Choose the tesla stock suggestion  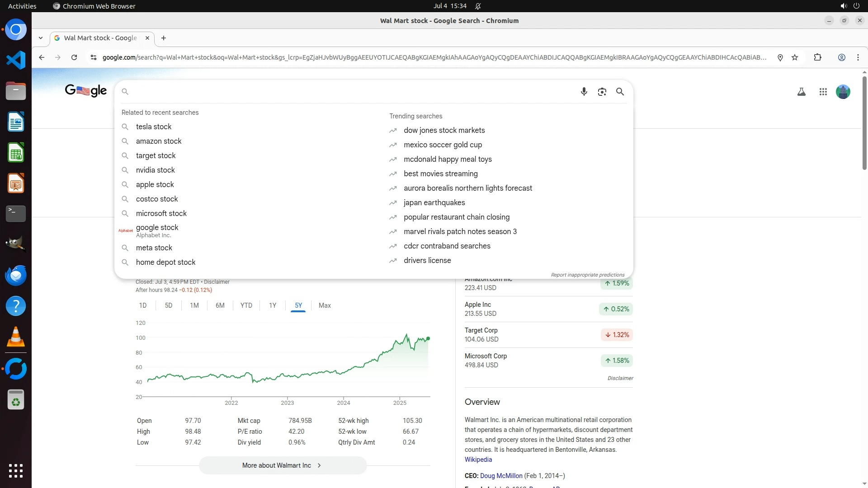pos(154,127)
